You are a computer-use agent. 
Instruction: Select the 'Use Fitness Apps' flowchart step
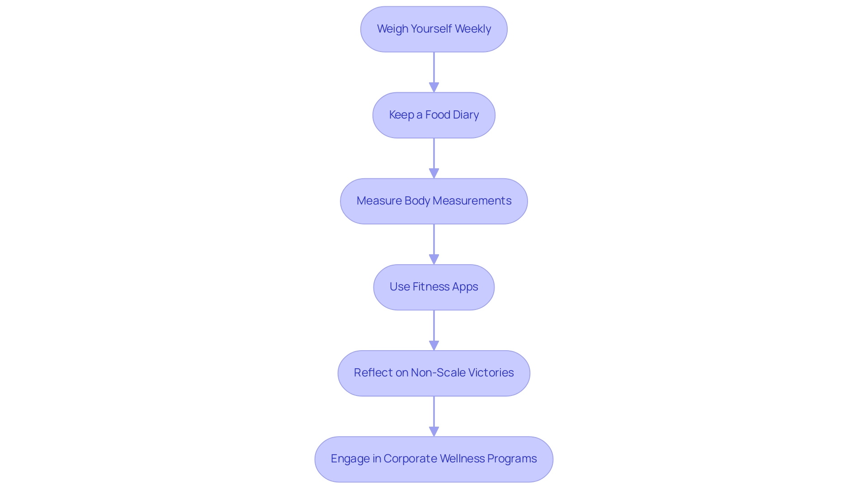[434, 287]
